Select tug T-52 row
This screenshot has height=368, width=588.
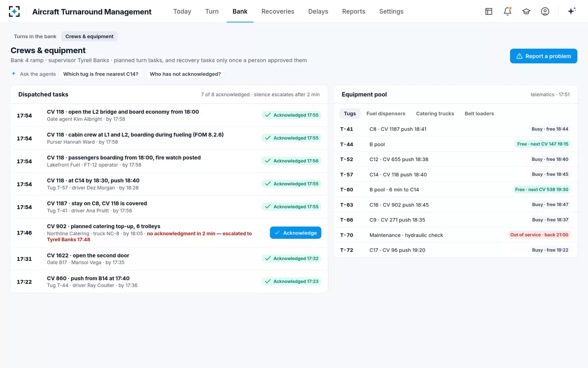[456, 159]
